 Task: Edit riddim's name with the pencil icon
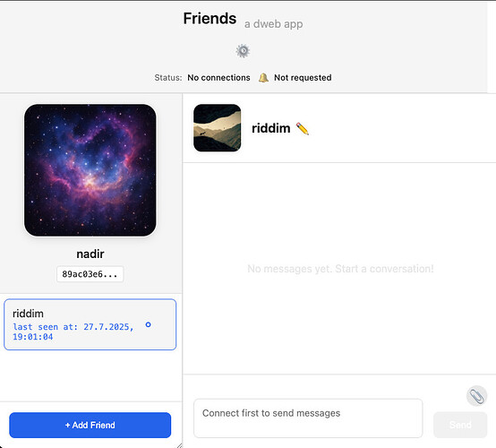302,128
